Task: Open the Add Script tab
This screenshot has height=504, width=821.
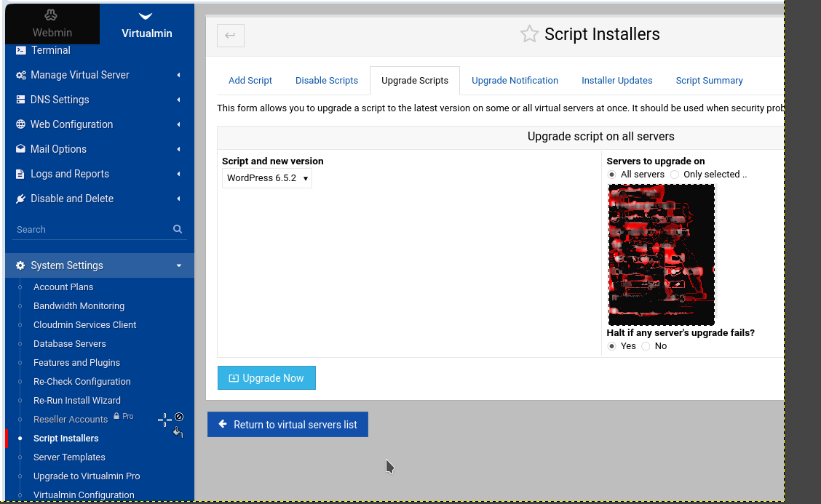Action: pyautogui.click(x=250, y=81)
